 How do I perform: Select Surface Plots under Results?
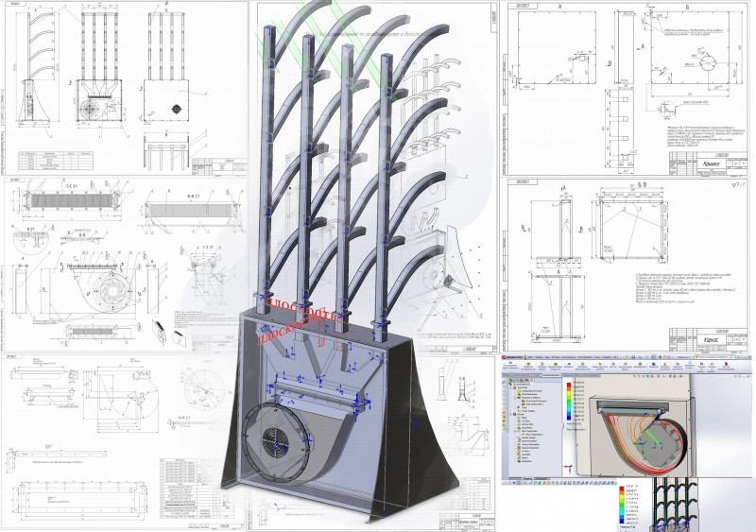pyautogui.click(x=525, y=424)
